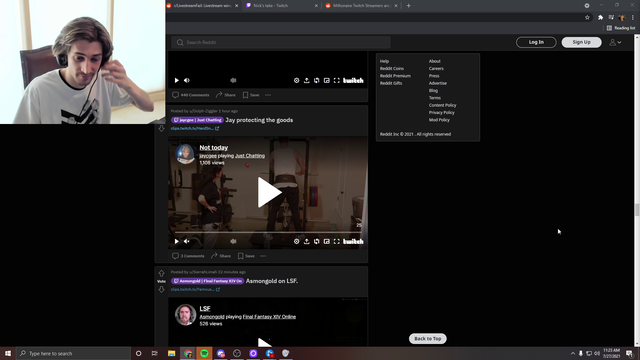
Task: Open 3 Comments on Jay post
Action: pyautogui.click(x=188, y=256)
